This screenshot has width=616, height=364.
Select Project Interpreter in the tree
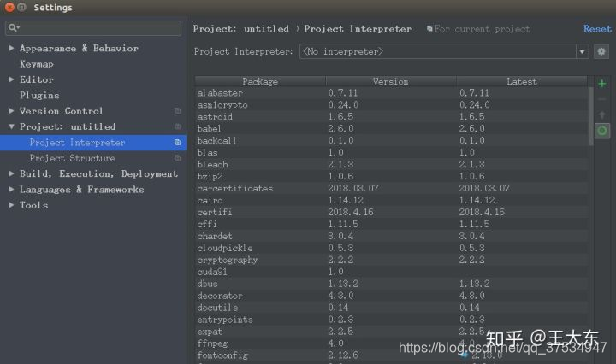[x=93, y=143]
